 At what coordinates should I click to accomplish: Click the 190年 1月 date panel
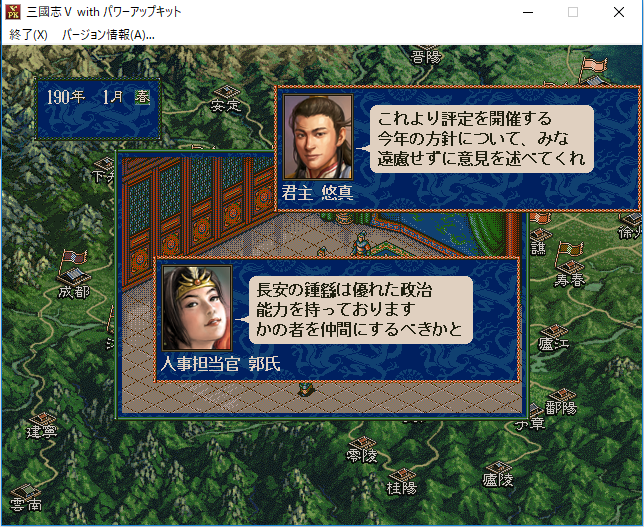[x=98, y=108]
